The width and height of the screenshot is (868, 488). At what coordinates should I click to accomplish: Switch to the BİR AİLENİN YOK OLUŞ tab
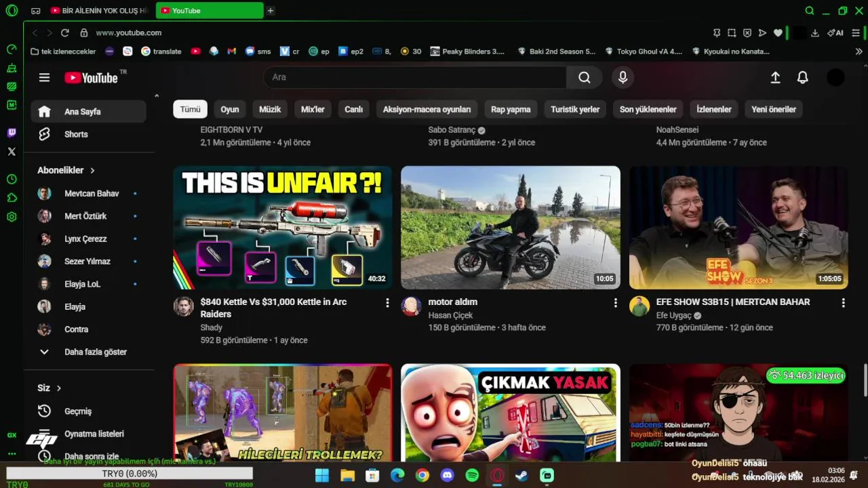[x=99, y=11]
